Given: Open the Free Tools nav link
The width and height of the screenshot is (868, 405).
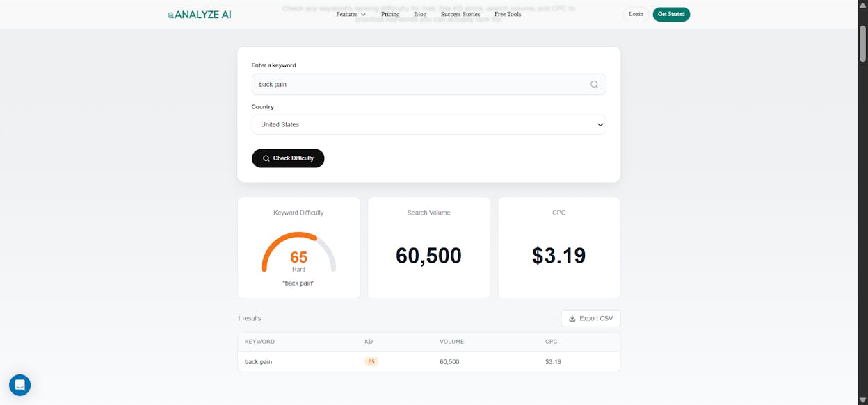Looking at the screenshot, I should point(508,15).
